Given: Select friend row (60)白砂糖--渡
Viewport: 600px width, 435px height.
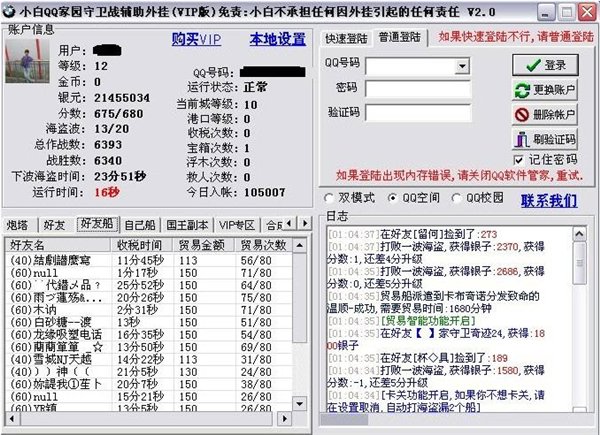Looking at the screenshot, I should (149, 322).
